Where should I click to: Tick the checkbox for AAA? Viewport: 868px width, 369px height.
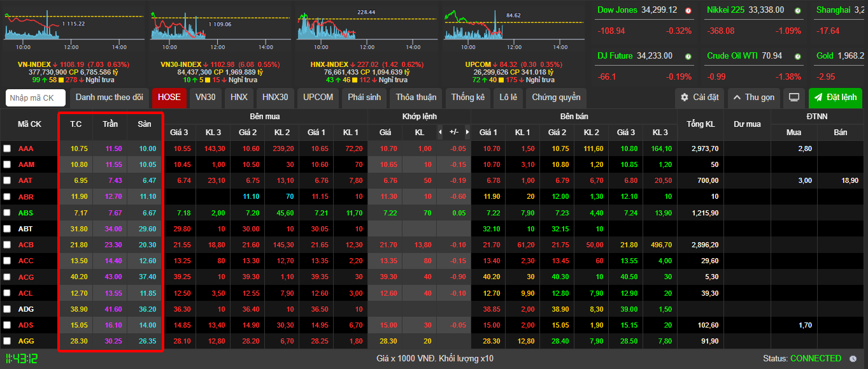click(7, 148)
